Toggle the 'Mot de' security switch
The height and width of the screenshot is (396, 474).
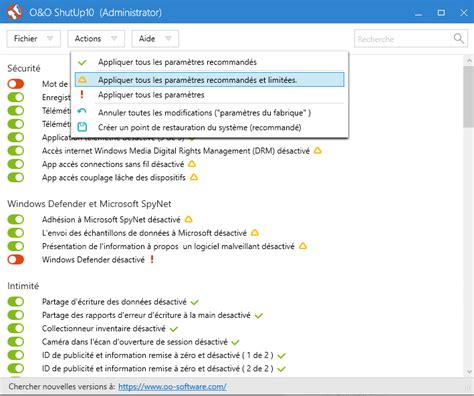click(x=16, y=84)
